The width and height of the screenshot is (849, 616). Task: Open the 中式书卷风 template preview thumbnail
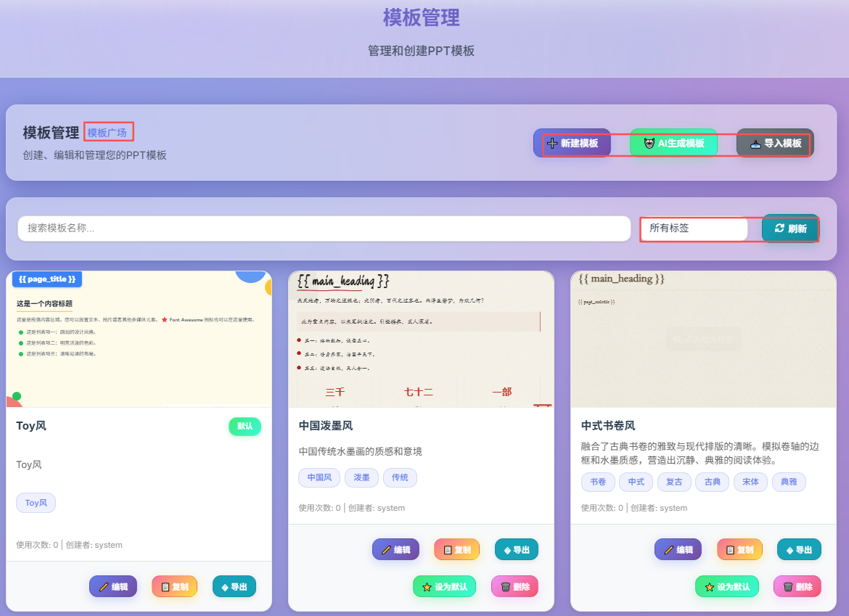point(703,340)
